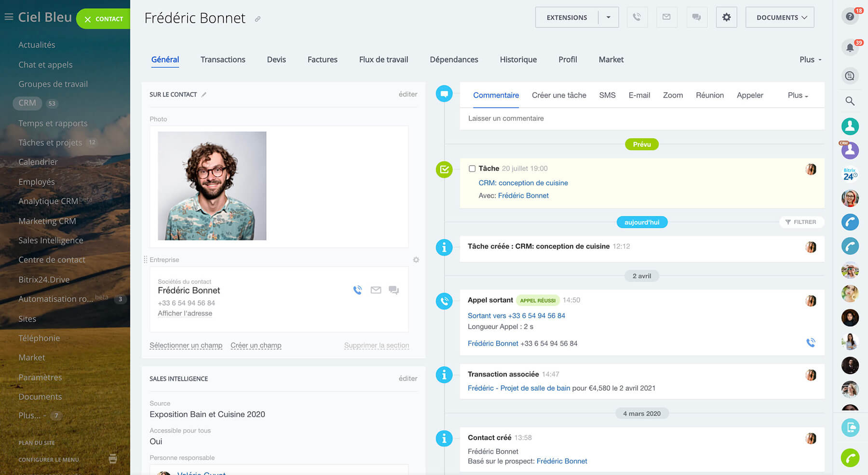Check the Tâche checkbox for 20 juillet
The image size is (868, 475).
(472, 168)
